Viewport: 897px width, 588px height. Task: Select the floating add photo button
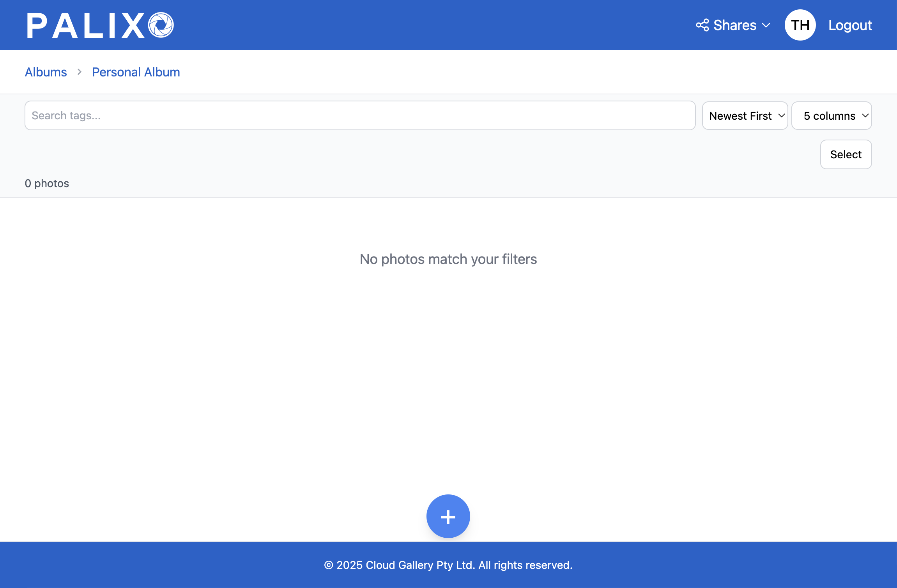[448, 516]
